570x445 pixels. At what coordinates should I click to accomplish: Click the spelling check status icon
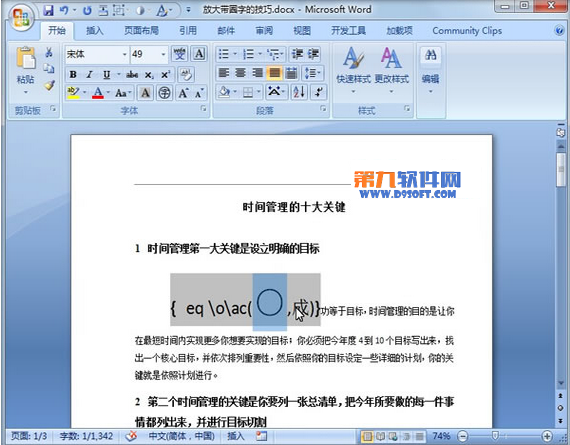click(131, 436)
